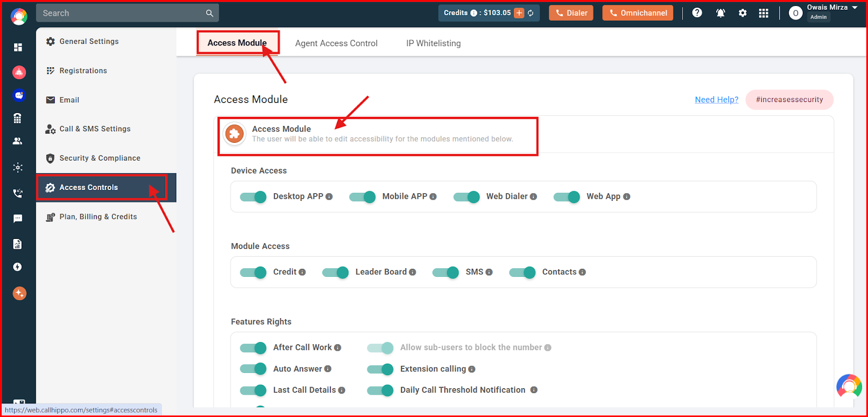
Task: Click the Daily Call Threshold info icon
Action: (534, 390)
